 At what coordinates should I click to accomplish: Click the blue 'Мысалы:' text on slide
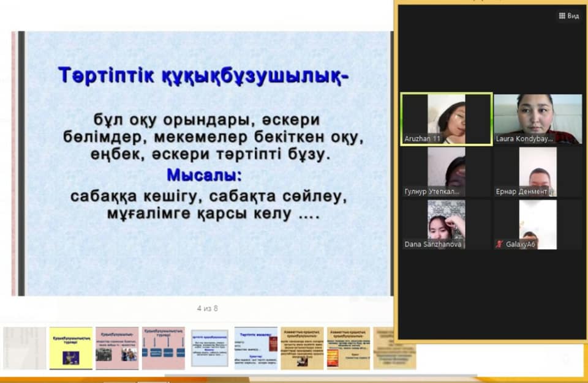(205, 175)
